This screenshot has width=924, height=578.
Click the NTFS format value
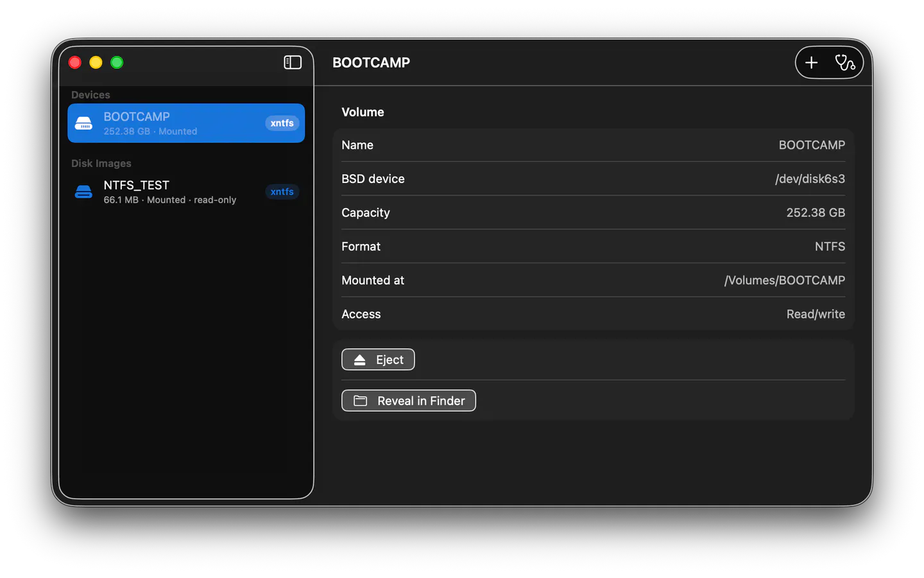click(830, 247)
